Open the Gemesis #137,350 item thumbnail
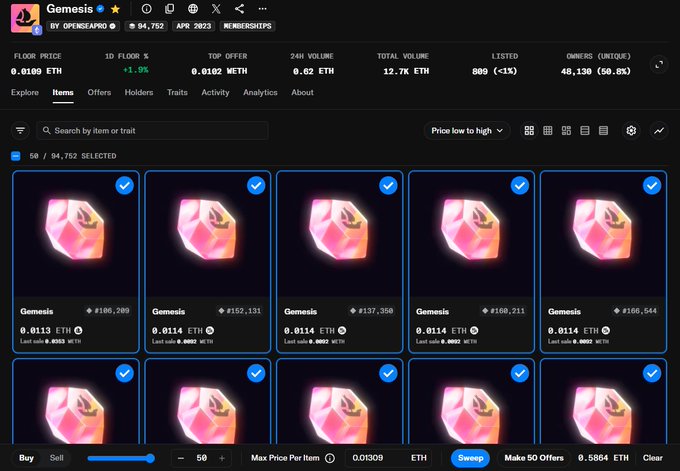 pyautogui.click(x=340, y=233)
